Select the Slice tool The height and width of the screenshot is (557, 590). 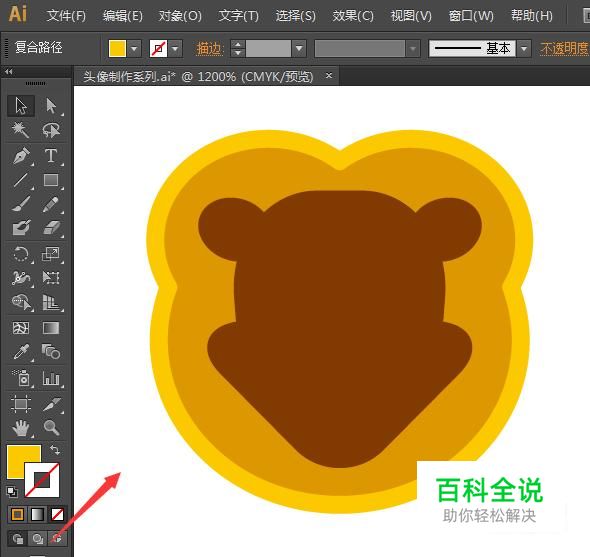click(x=51, y=404)
